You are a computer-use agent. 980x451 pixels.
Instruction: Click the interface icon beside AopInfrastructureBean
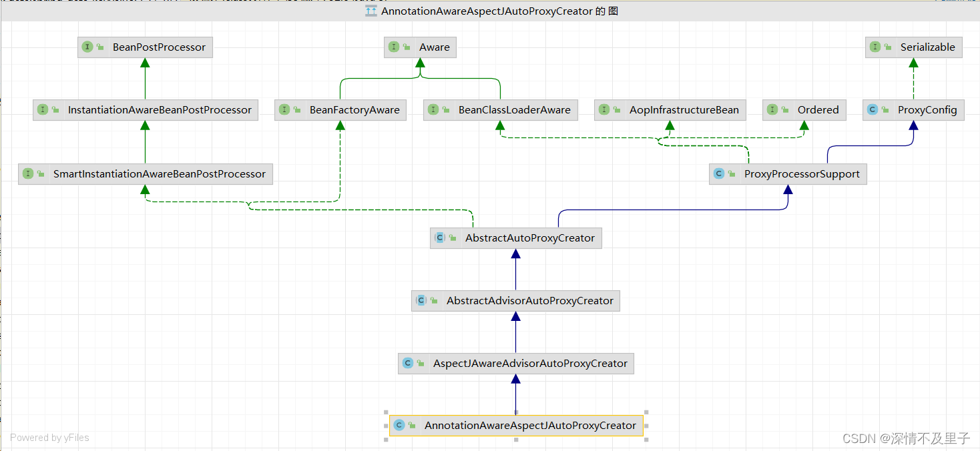click(603, 109)
